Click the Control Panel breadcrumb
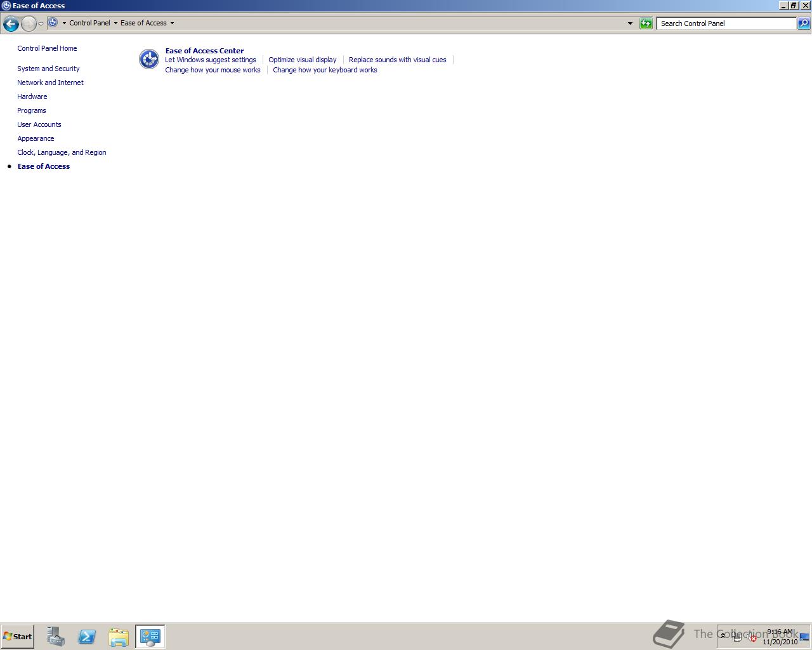The image size is (812, 650). 89,23
